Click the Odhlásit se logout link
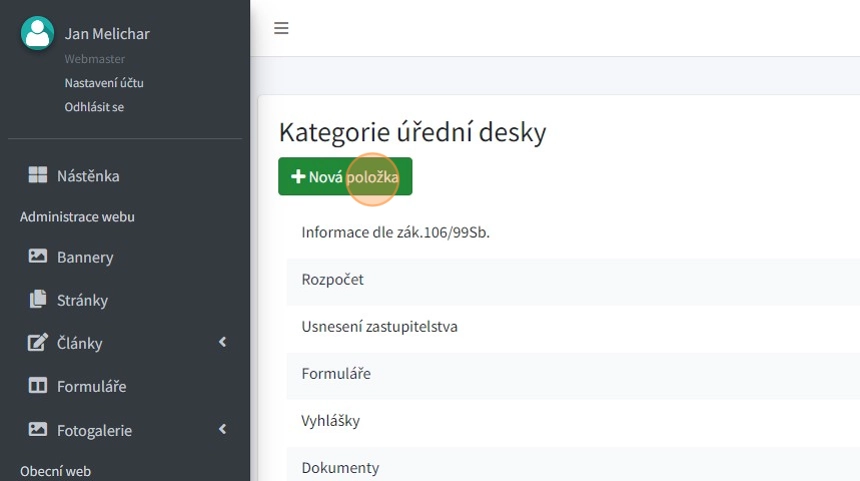Screen dimensions: 860x481 (94, 107)
